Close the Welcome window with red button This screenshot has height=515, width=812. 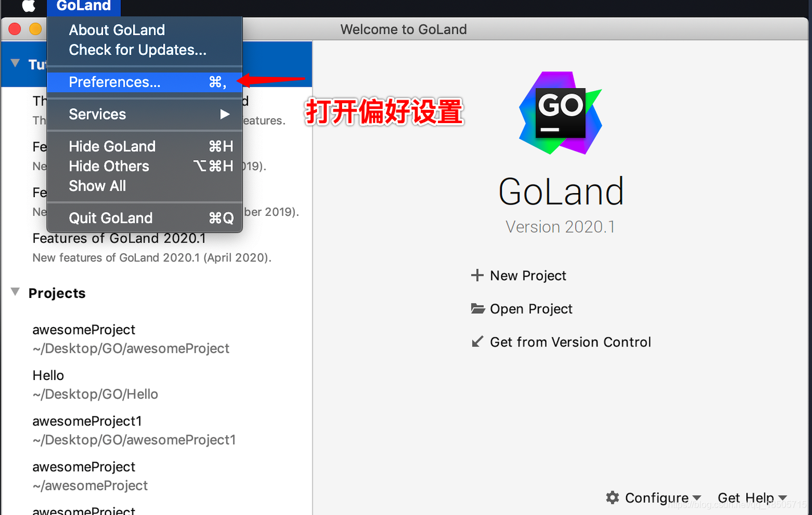[x=15, y=29]
